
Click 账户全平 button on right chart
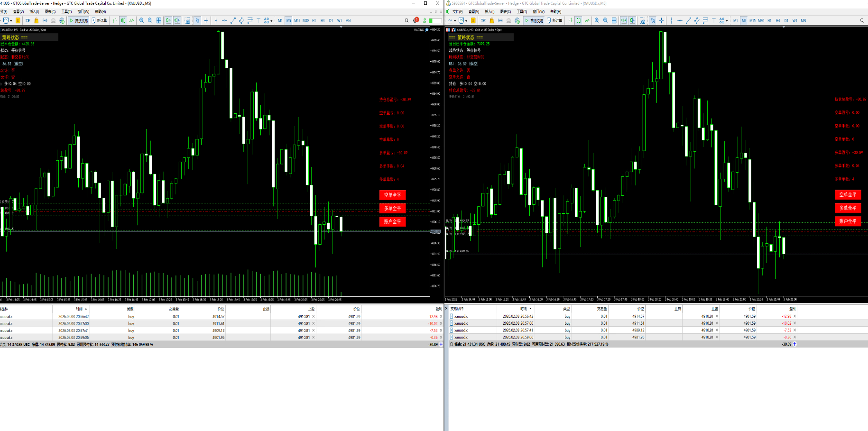[x=848, y=221]
